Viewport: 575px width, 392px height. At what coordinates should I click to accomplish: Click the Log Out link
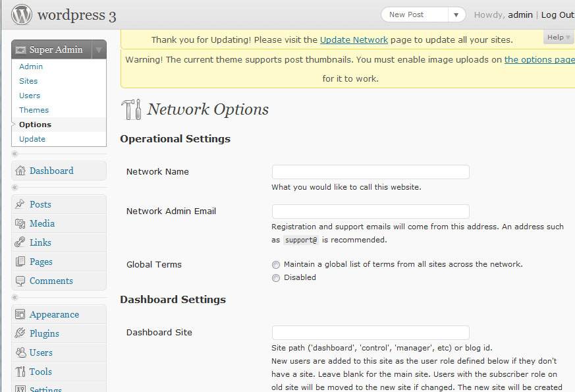[557, 14]
